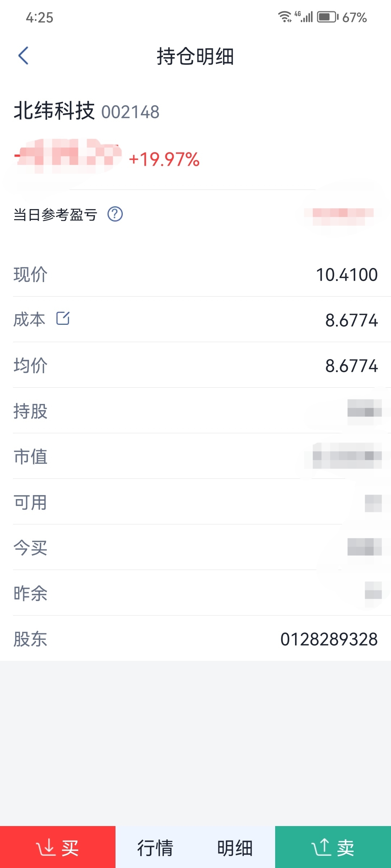Go back using the left chevron arrow
391x868 pixels.
24,56
